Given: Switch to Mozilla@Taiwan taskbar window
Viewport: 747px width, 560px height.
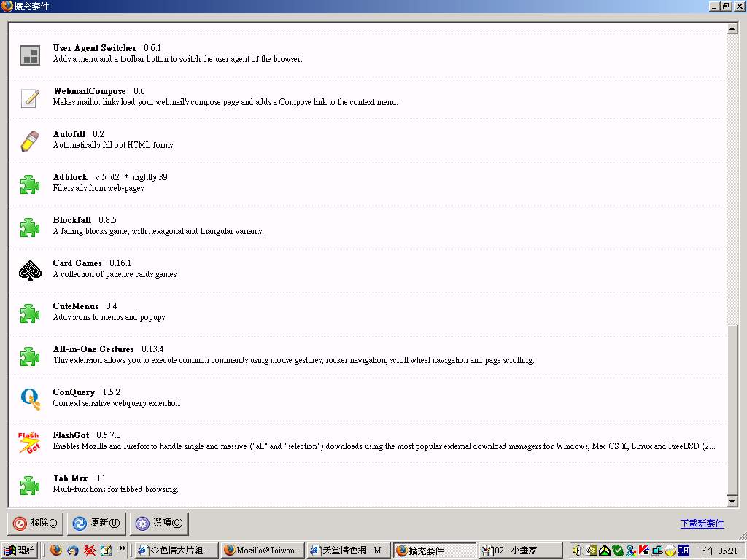Looking at the screenshot, I should point(263,551).
